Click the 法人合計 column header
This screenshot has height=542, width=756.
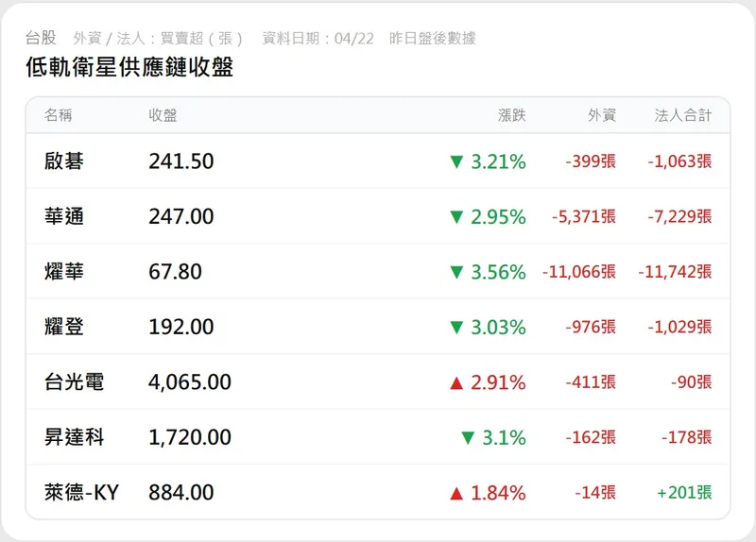[682, 115]
